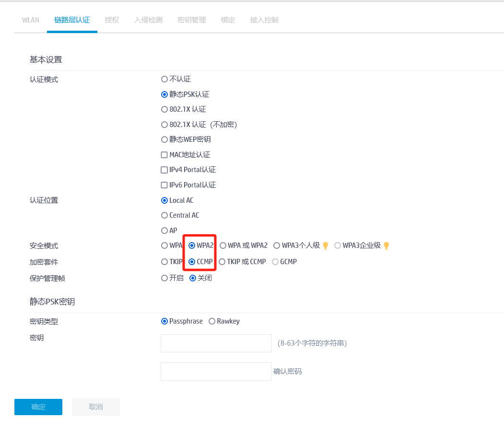Viewport: 504px width, 442px height.
Task: Switch to the 绑定 tab
Action: tap(228, 20)
